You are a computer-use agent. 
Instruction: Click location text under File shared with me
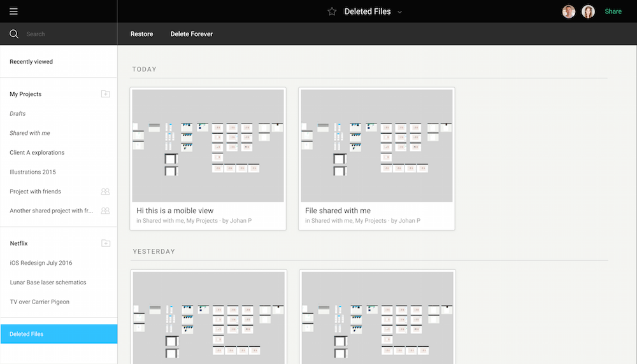(362, 221)
